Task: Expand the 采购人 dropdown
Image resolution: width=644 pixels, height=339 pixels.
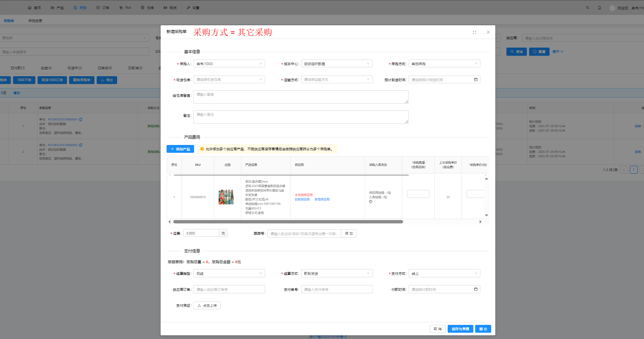Action: 229,64
